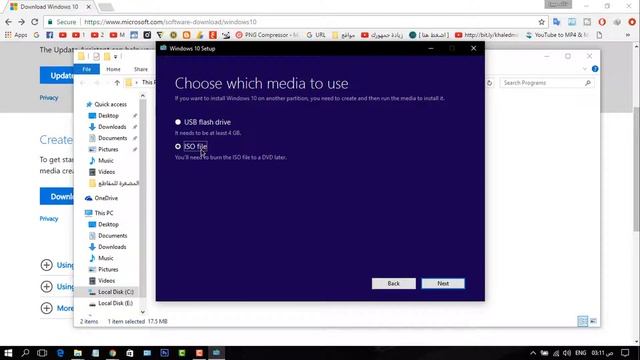Go back a page in Chrome
The height and width of the screenshot is (360, 640).
[x=9, y=22]
